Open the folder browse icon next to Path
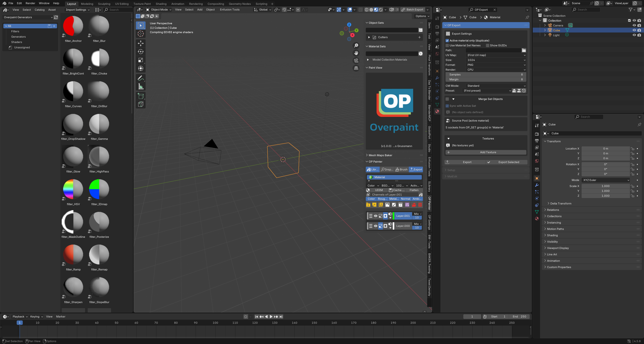This screenshot has width=644, height=344. pos(524,50)
